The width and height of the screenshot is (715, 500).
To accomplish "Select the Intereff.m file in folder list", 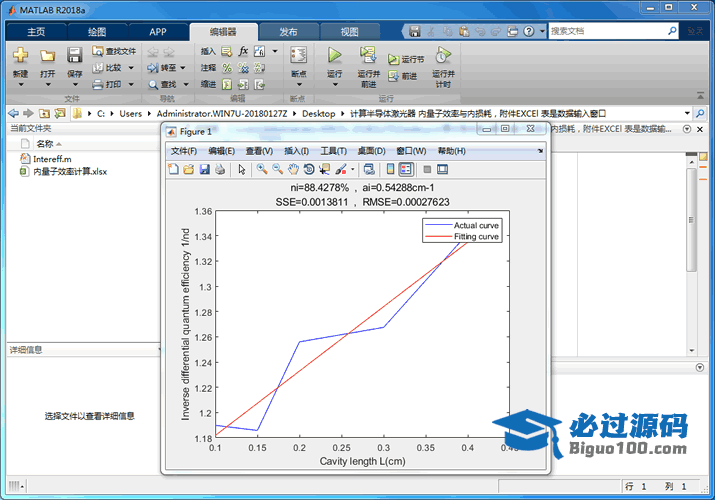I will pos(52,159).
